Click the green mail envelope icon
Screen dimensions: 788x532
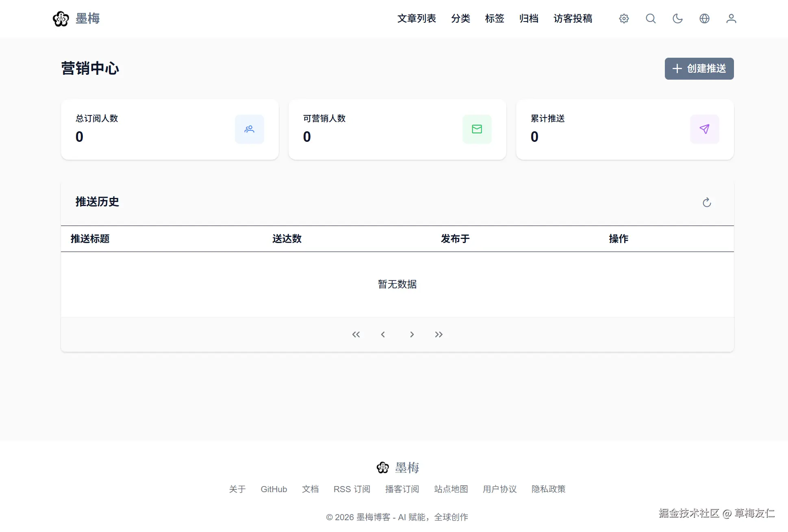pyautogui.click(x=477, y=129)
